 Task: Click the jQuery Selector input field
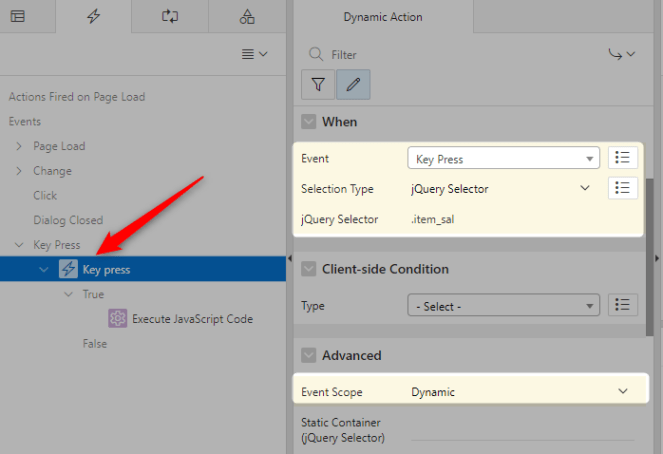[x=520, y=219]
